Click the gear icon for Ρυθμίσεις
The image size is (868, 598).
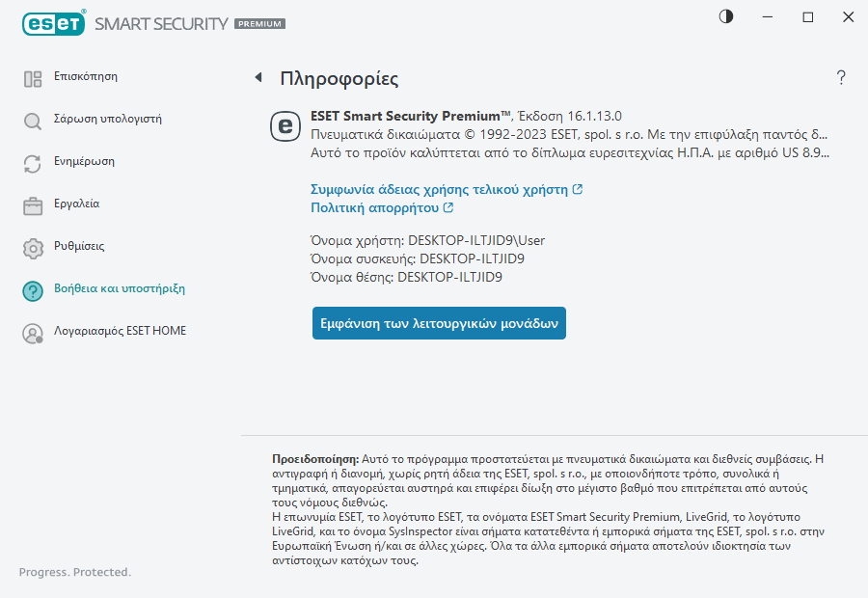[x=33, y=248]
